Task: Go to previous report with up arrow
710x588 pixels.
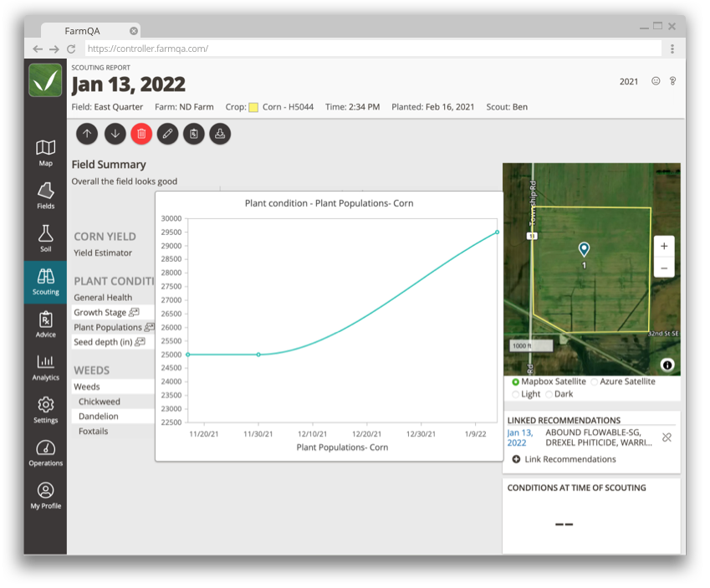Action: pyautogui.click(x=87, y=134)
